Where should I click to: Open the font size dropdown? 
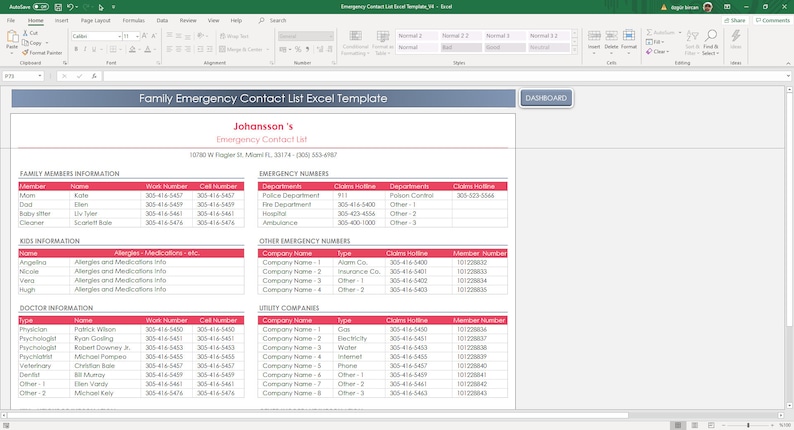tap(138, 36)
